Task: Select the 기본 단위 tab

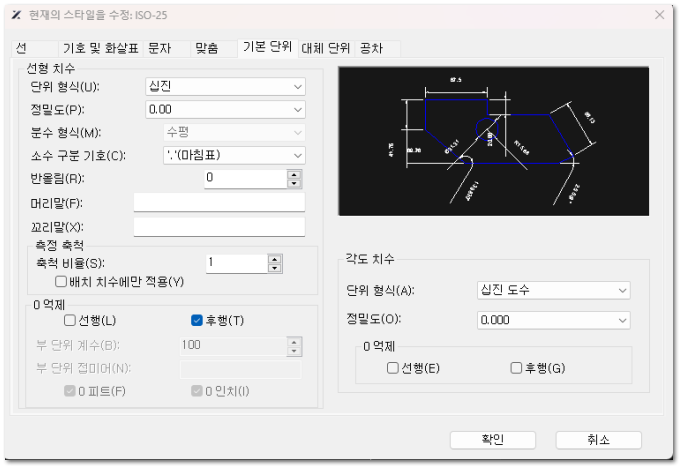Action: coord(267,47)
